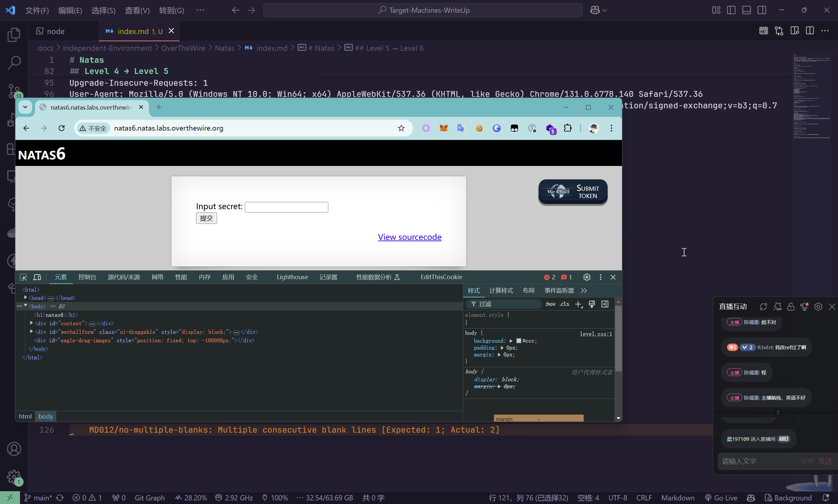Open DevTools settings gear
Viewport: 838px width, 504px height.
(587, 277)
